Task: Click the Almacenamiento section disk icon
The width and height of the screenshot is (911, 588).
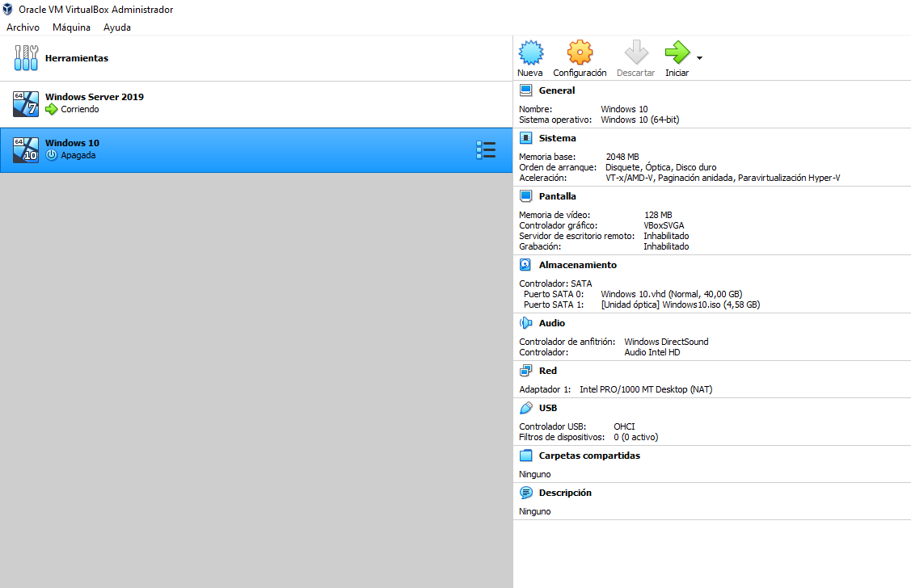Action: coord(525,265)
